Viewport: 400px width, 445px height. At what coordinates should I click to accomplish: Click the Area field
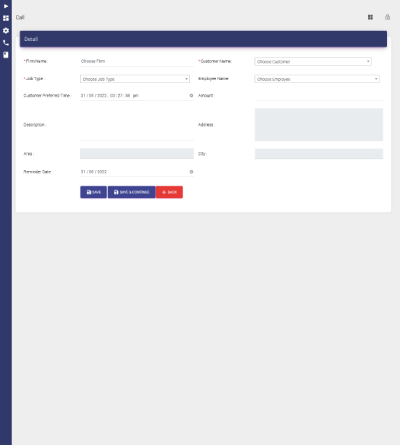coord(137,154)
